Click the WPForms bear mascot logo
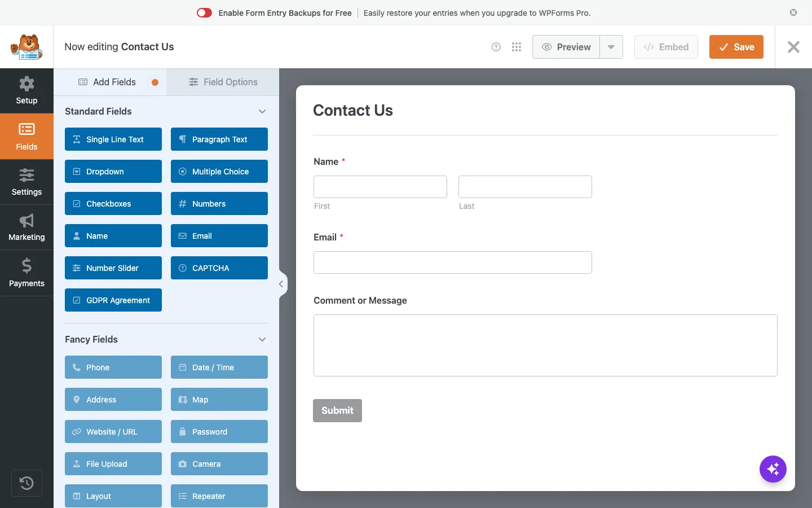 click(27, 47)
